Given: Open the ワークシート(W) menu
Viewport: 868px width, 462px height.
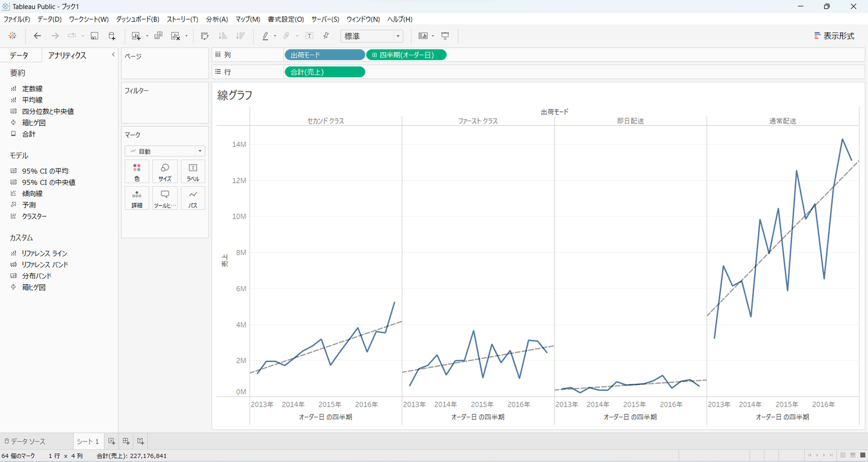Looking at the screenshot, I should pyautogui.click(x=89, y=19).
